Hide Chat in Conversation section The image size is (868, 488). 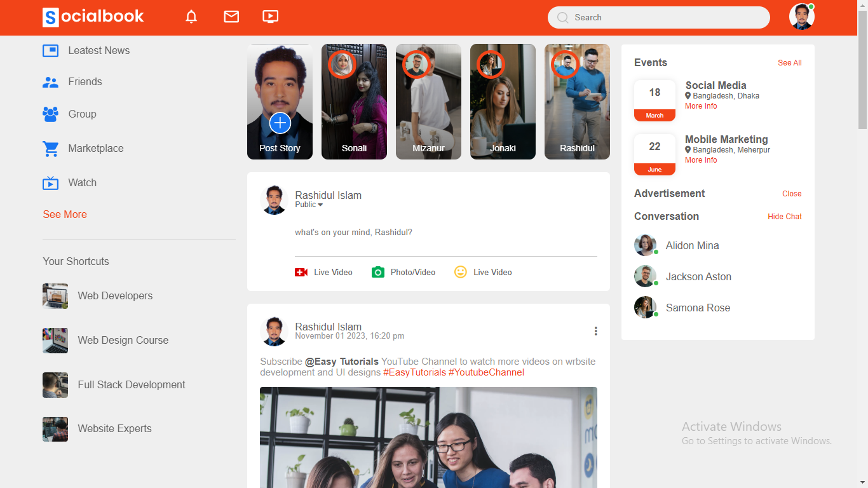(x=785, y=217)
